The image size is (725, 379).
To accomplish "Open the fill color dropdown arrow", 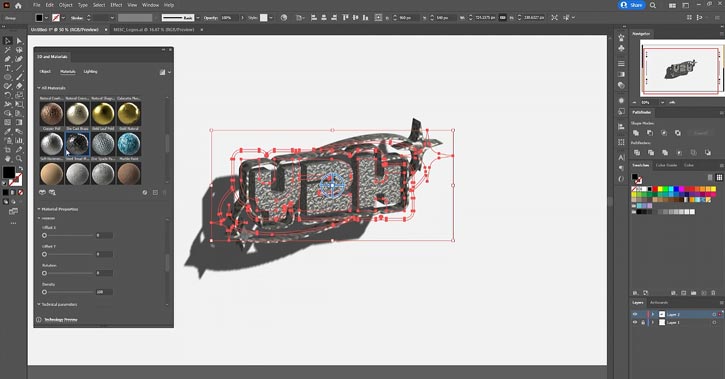I will coord(46,18).
